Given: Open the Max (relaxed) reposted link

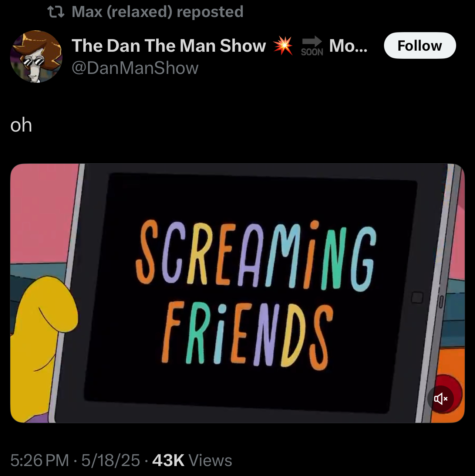Looking at the screenshot, I should pos(157,12).
